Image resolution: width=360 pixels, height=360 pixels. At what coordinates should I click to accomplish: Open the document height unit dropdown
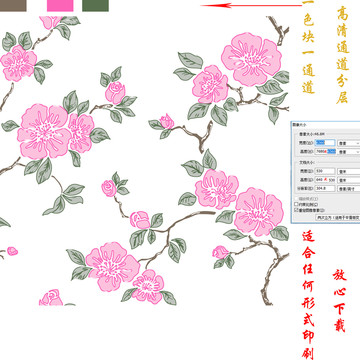(349, 180)
